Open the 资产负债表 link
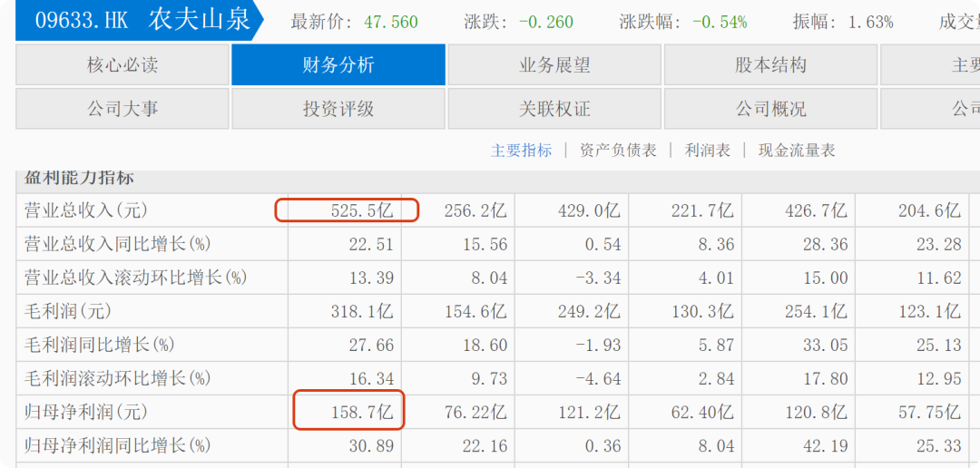 click(x=618, y=151)
